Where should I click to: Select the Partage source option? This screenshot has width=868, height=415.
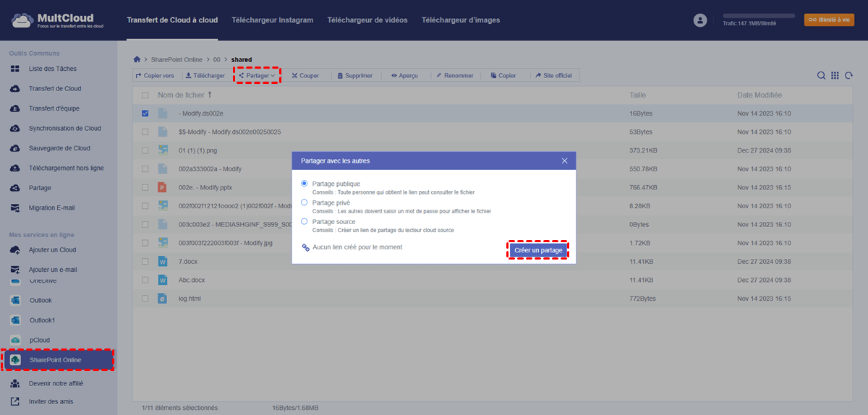click(305, 221)
